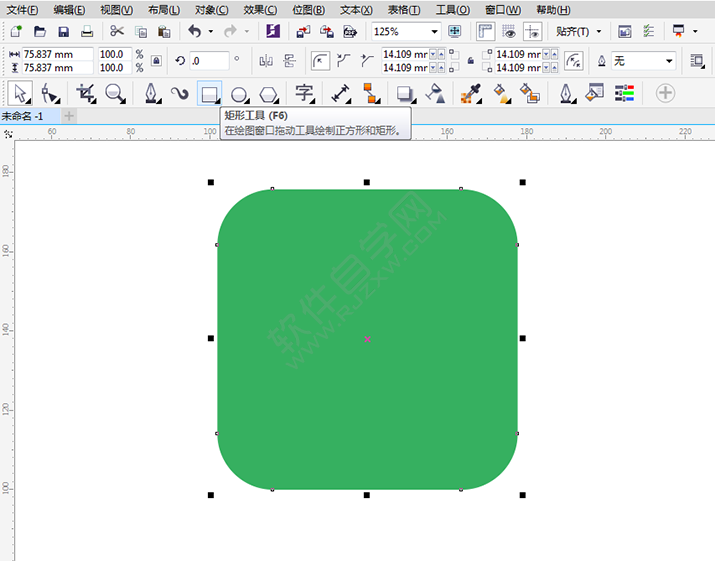Image resolution: width=715 pixels, height=561 pixels.
Task: Click the Copy icon
Action: (x=141, y=31)
